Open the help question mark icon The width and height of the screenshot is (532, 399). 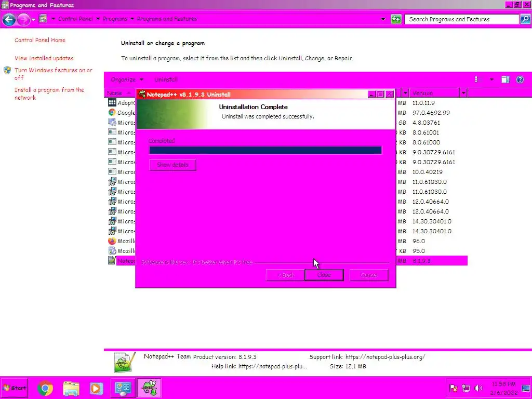coord(520,79)
